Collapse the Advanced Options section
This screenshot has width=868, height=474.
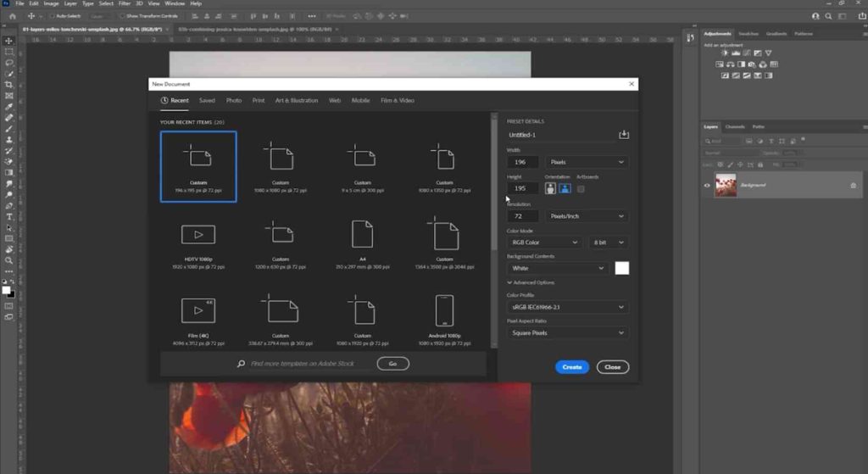click(531, 282)
